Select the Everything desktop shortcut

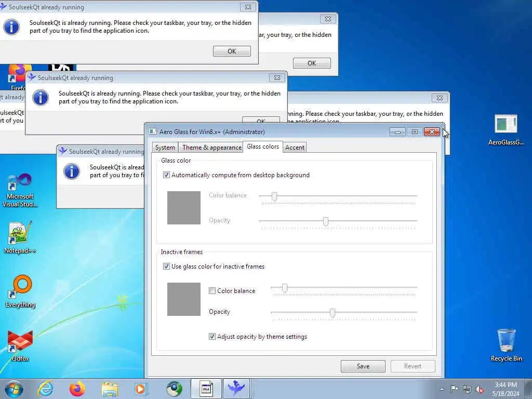click(20, 291)
